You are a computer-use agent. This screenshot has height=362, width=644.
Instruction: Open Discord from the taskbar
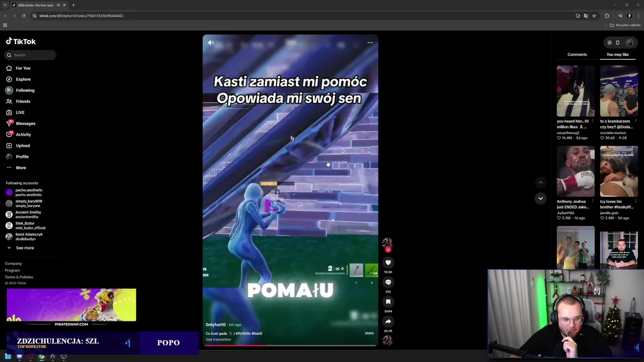click(19, 356)
